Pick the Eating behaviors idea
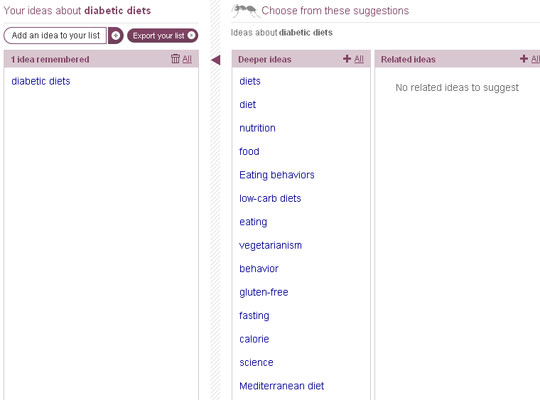 [277, 175]
